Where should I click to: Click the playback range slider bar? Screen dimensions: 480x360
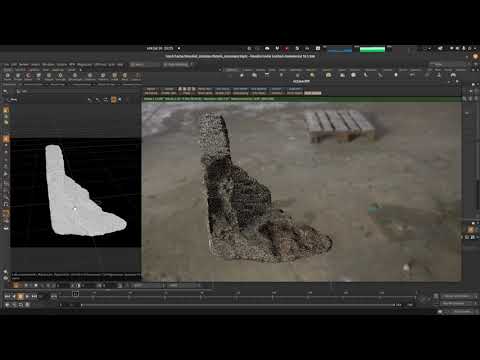point(237,305)
